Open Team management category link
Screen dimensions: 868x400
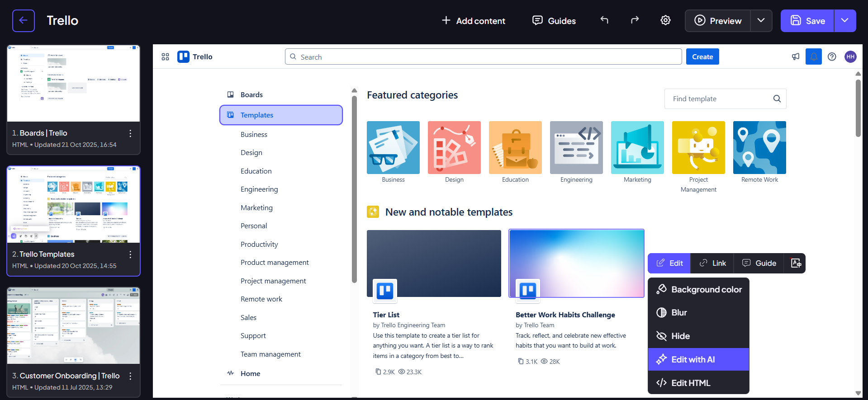tap(270, 354)
